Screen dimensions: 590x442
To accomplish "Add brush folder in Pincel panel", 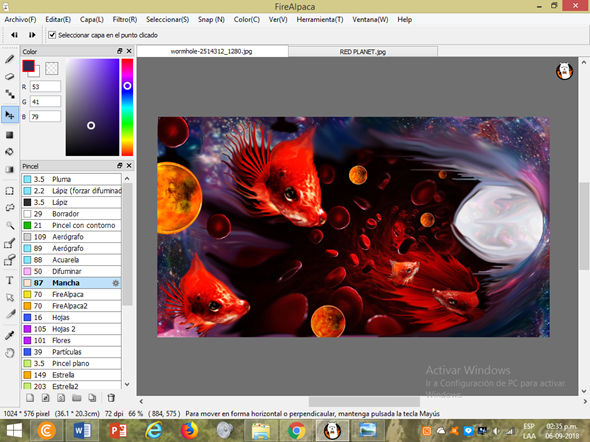I will 77,398.
